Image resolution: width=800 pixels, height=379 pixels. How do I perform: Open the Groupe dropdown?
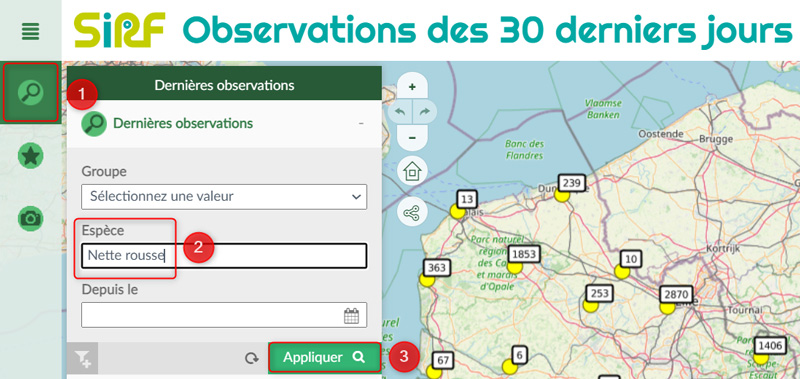224,196
